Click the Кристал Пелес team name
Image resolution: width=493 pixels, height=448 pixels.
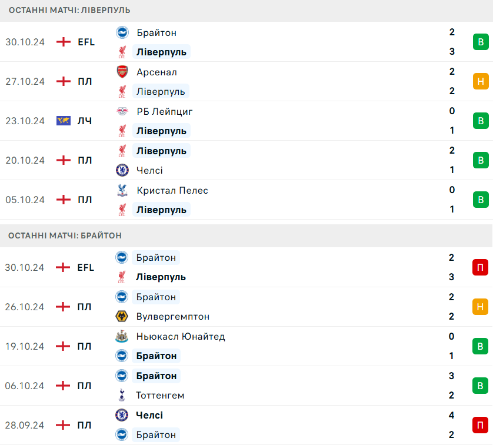[x=172, y=190]
